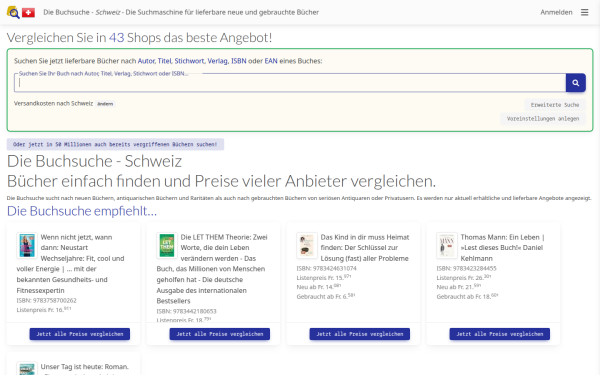
Task: Click ISBN 9783442180653 text
Action: coord(186,311)
